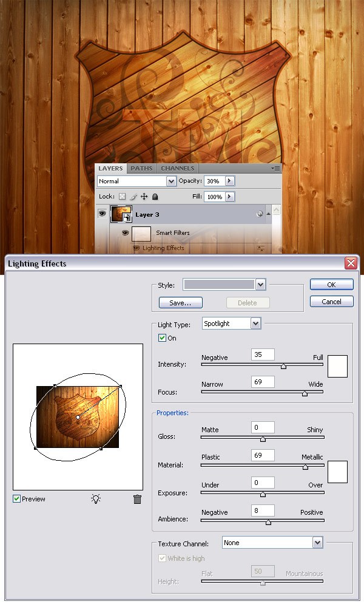364x607 pixels.
Task: Click the Opacity field showing 30%
Action: [215, 181]
